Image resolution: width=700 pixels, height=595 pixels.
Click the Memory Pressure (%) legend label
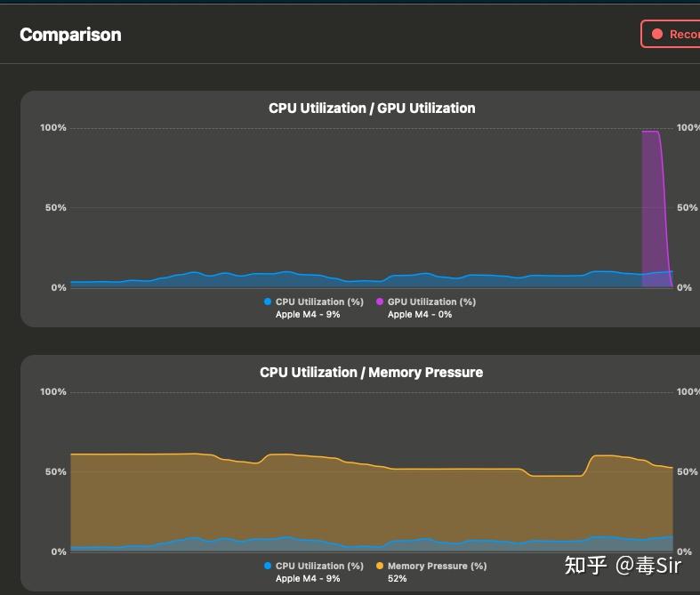click(437, 566)
